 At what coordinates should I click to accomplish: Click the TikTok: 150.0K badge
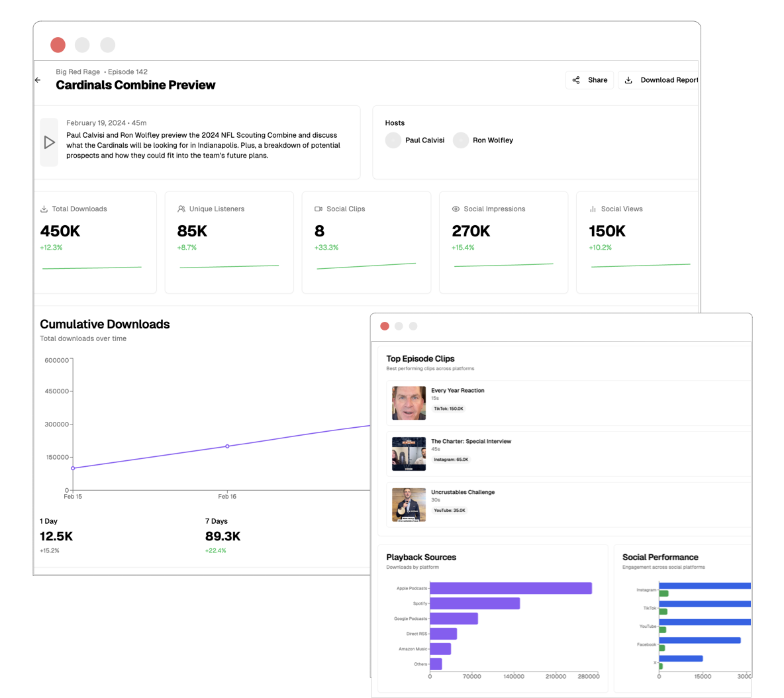448,409
